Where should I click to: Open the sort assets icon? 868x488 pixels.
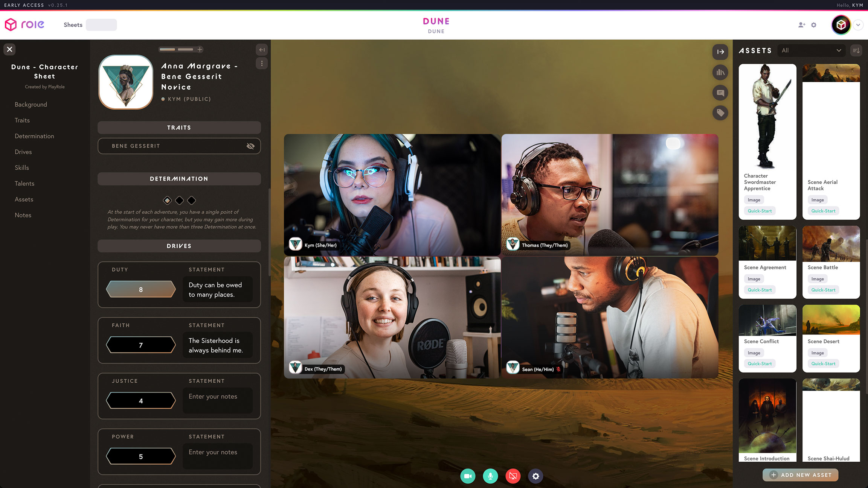[x=856, y=50]
